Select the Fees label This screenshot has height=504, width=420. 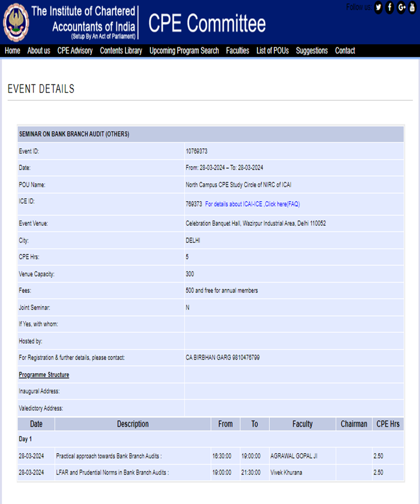(25, 290)
